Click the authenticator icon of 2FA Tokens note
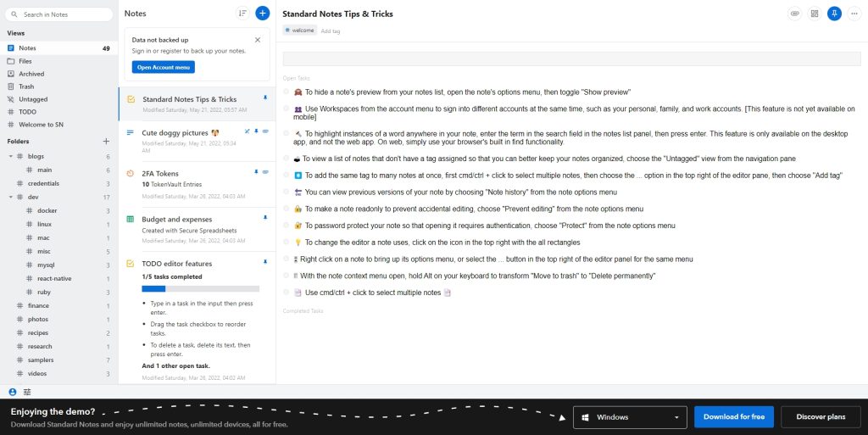Screen dimensions: 868x435 coord(130,173)
